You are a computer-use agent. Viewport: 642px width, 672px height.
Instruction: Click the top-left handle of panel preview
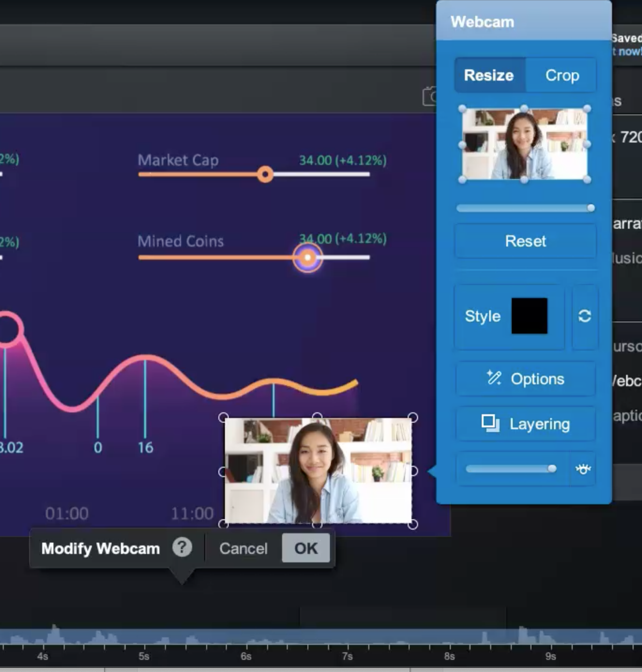click(463, 109)
